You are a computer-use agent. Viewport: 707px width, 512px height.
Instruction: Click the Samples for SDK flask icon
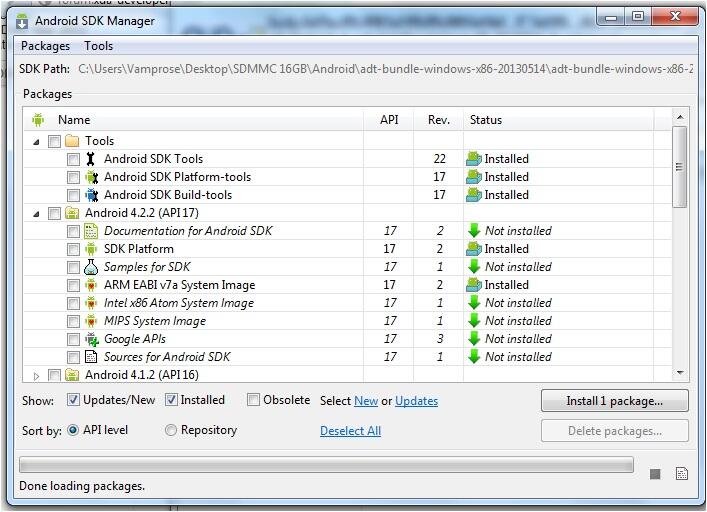click(x=91, y=267)
